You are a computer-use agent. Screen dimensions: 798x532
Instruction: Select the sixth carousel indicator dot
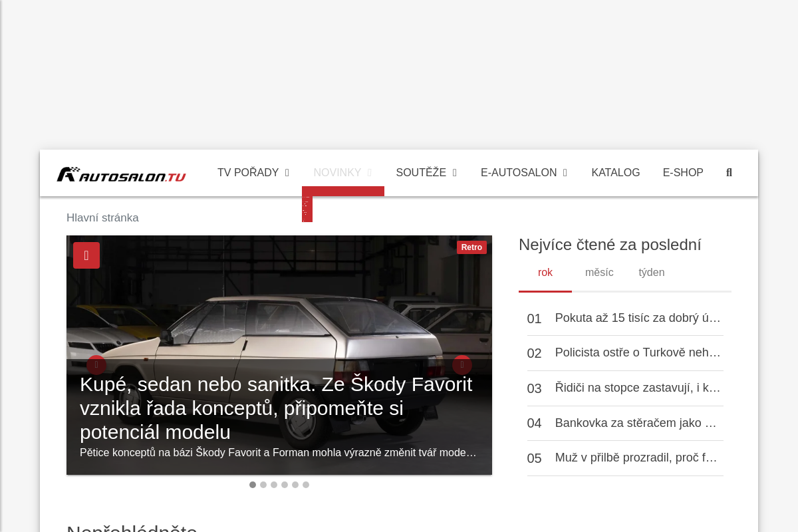(x=306, y=485)
